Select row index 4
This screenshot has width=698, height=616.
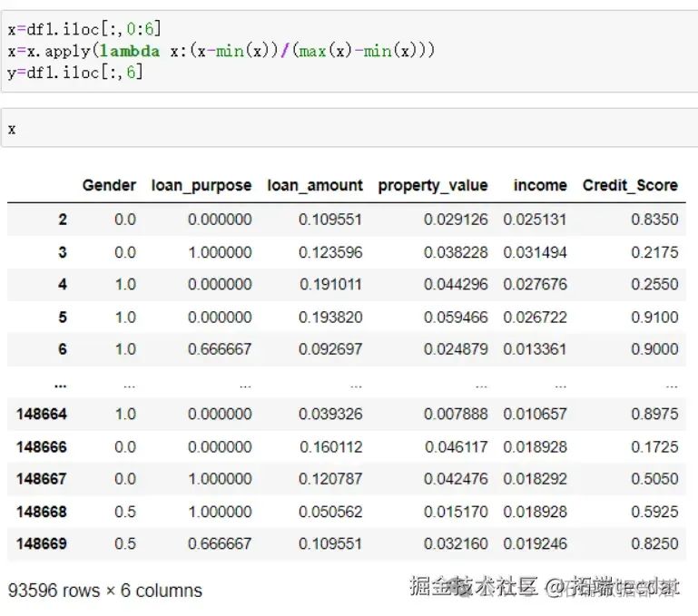point(63,284)
